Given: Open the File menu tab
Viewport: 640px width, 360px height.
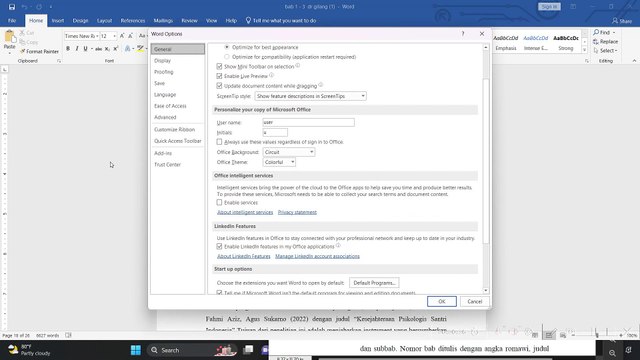Looking at the screenshot, I should pos(12,20).
